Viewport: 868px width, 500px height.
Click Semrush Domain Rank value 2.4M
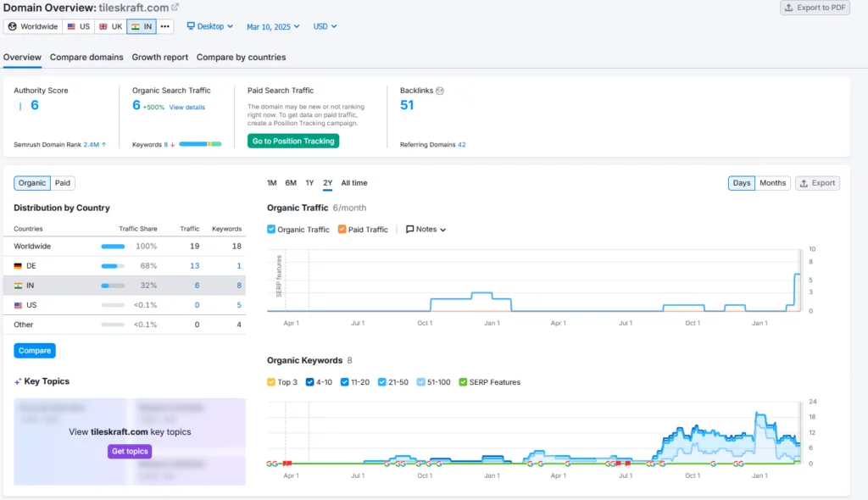(92, 145)
